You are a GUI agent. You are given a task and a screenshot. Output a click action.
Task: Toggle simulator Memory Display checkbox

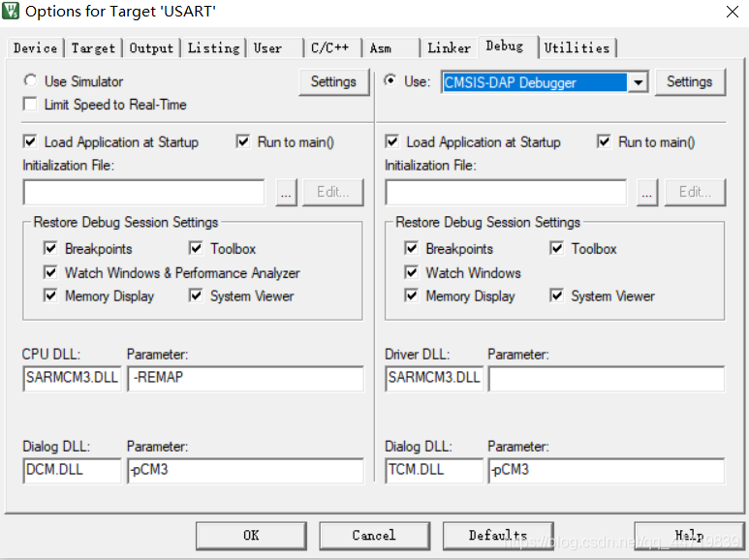(x=50, y=296)
